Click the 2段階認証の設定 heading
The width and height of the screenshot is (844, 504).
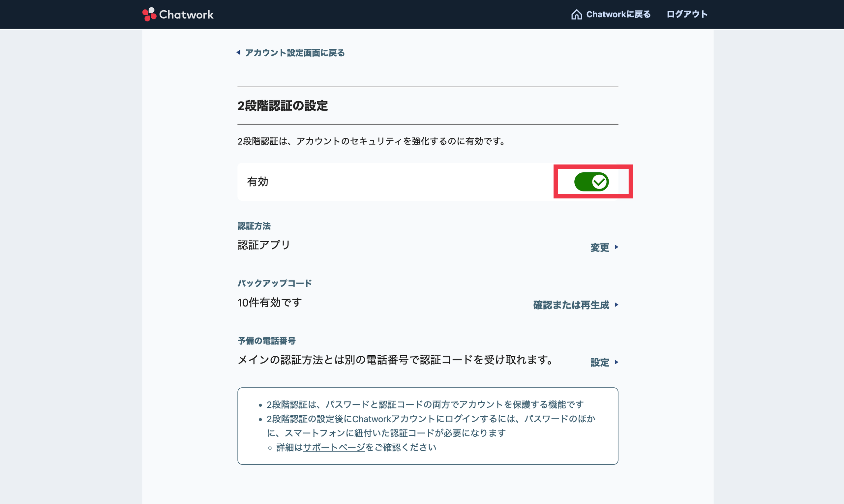283,105
